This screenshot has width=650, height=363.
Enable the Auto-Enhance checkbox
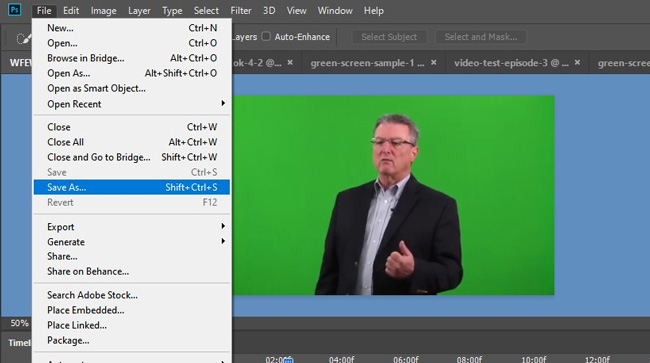266,36
